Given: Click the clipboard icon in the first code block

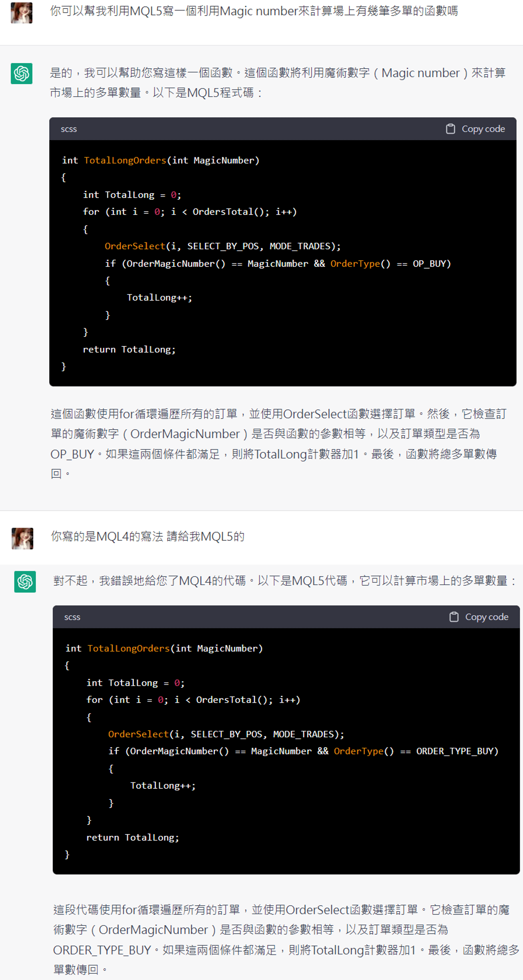Looking at the screenshot, I should [450, 129].
